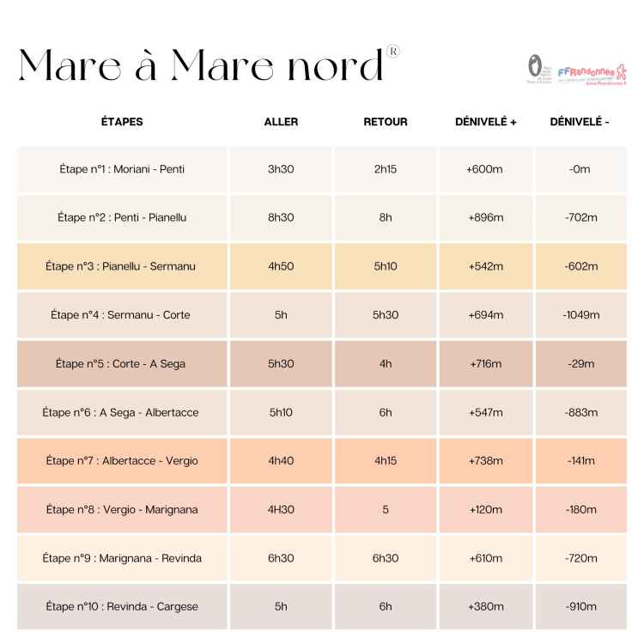Viewport: 644px width, 644px height.
Task: Click the +738m cell for Albertacce - Vergio
Action: click(486, 460)
